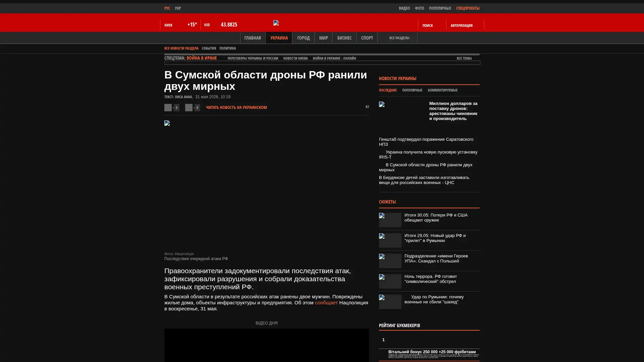This screenshot has height=362, width=644.
Task: Open thumbnail of 'Подразделение имени Героев УПА' story
Action: click(x=390, y=261)
